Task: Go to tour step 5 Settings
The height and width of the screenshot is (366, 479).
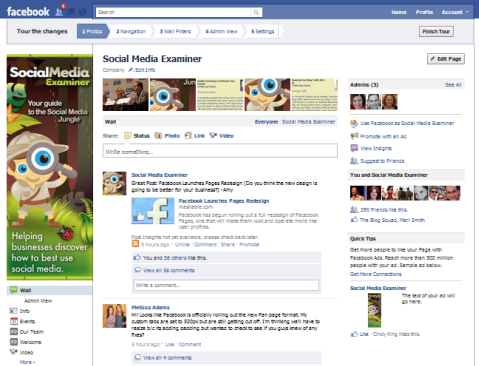Action: point(263,31)
